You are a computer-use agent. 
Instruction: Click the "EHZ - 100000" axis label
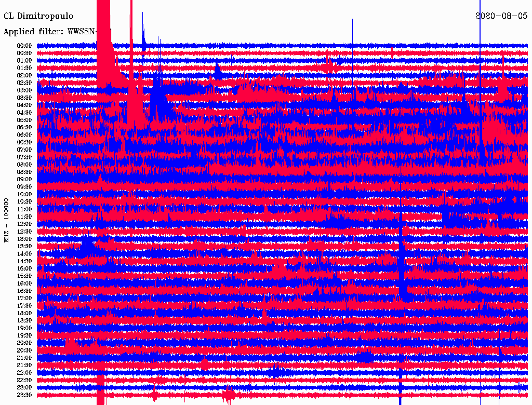(6, 221)
